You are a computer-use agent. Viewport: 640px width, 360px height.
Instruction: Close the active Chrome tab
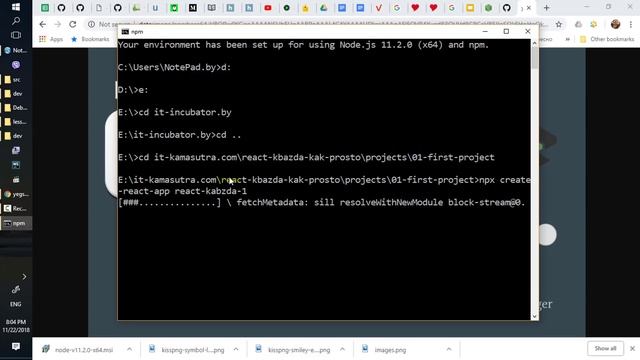[529, 8]
